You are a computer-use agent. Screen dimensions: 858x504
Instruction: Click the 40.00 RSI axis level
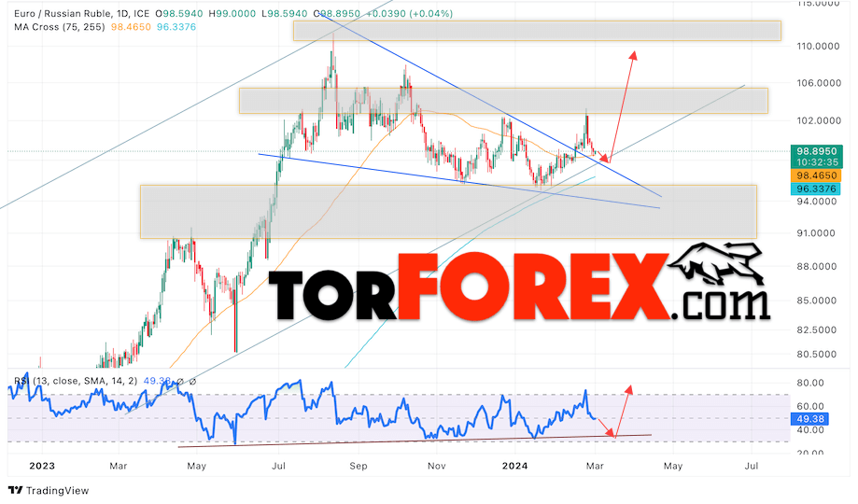tap(810, 430)
